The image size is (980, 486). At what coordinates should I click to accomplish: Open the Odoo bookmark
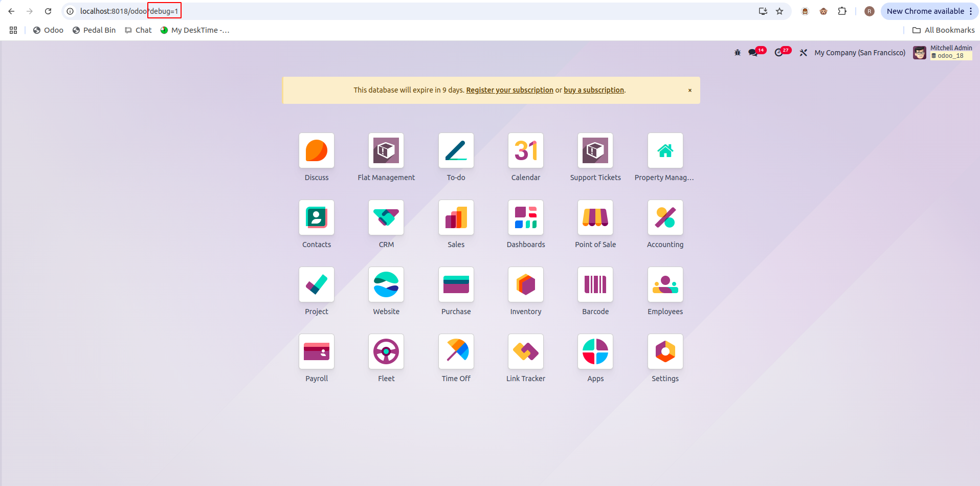[x=48, y=30]
